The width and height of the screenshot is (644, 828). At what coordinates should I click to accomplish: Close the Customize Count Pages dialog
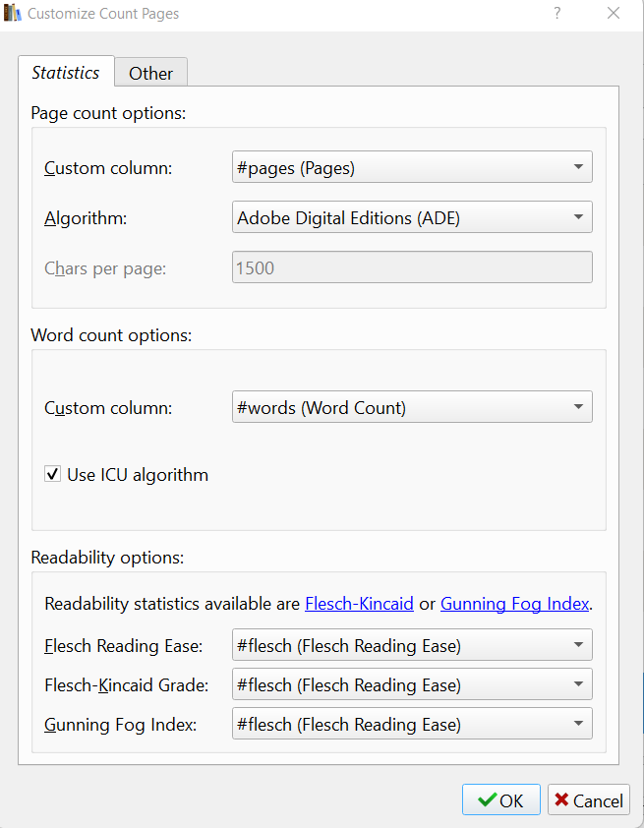(x=614, y=14)
